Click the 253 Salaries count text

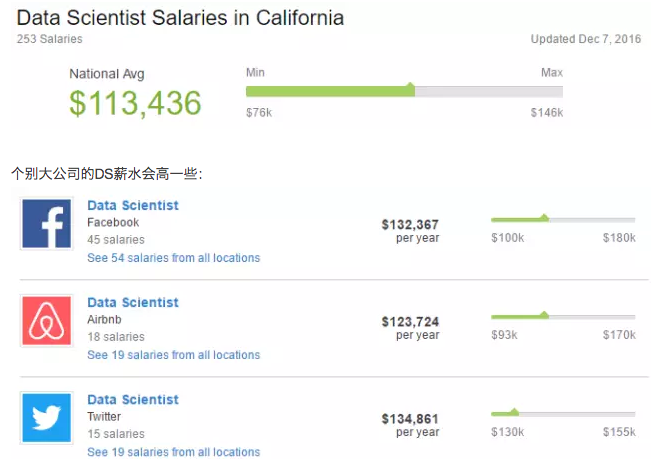pos(50,39)
